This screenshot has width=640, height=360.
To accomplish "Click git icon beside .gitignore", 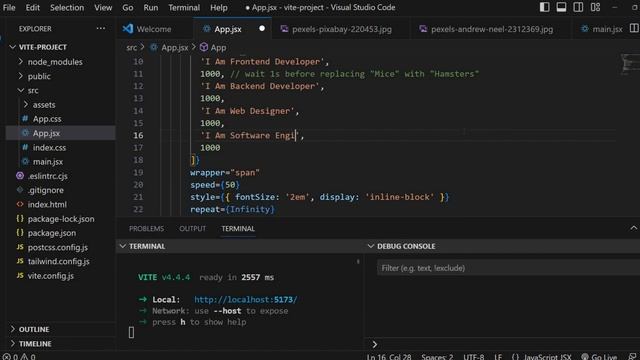I will pos(20,190).
